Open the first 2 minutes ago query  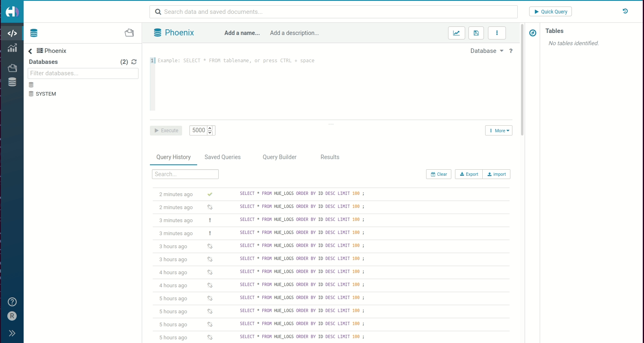(331, 194)
